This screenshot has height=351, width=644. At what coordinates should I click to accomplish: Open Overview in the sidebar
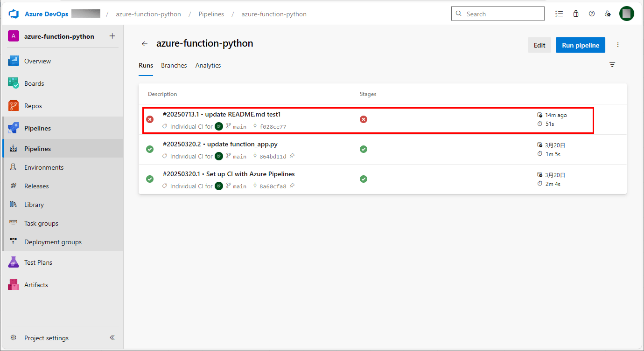coord(62,61)
